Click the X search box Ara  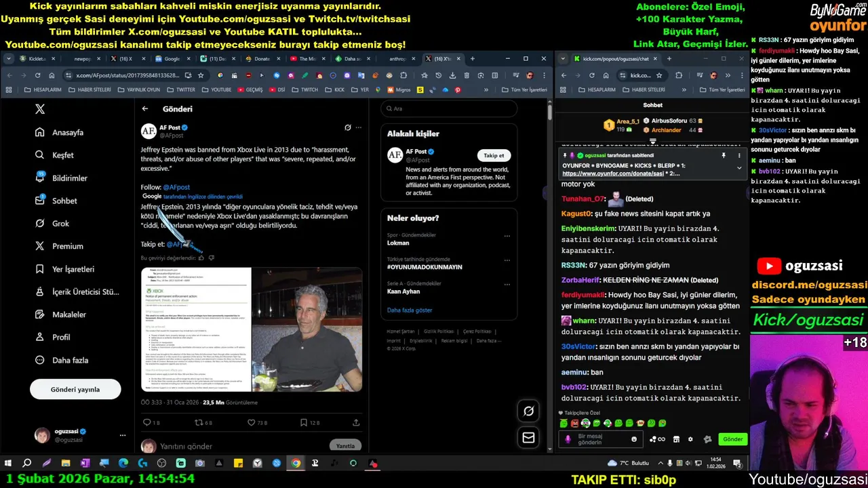(x=449, y=108)
